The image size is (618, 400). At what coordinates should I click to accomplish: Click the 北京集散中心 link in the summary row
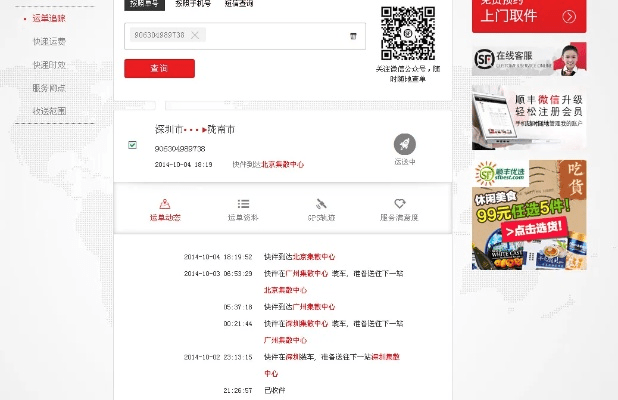pos(283,164)
